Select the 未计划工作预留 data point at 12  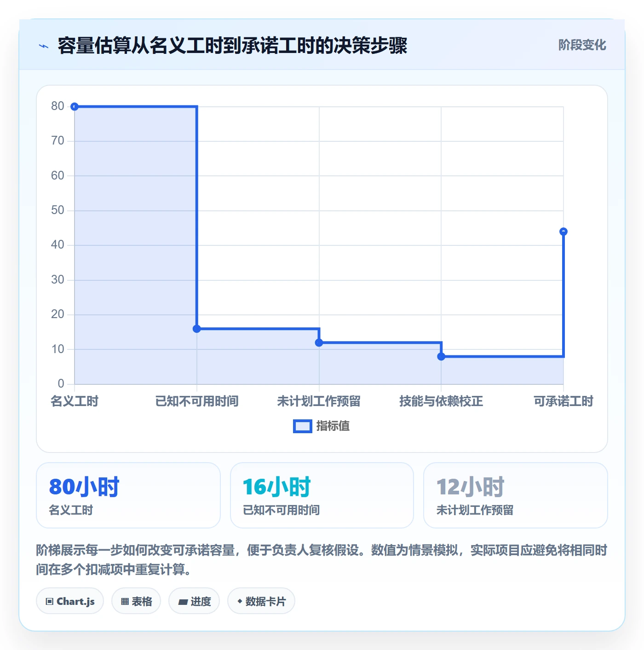(x=319, y=342)
